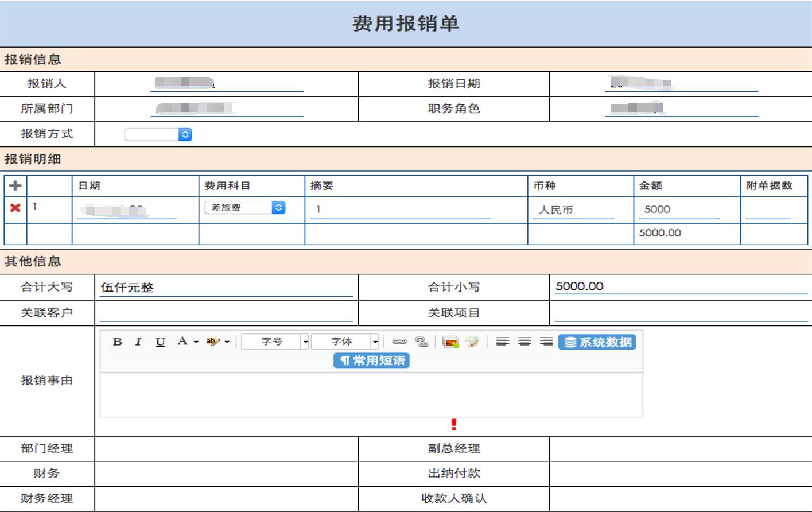The width and height of the screenshot is (812, 512).
Task: Center align the text
Action: tap(525, 342)
